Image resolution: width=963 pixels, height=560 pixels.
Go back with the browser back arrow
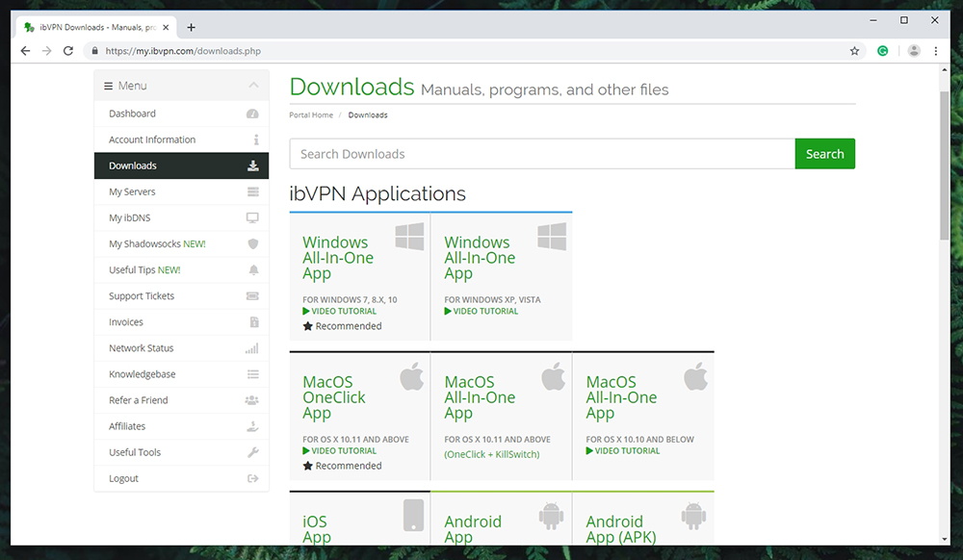pos(25,51)
